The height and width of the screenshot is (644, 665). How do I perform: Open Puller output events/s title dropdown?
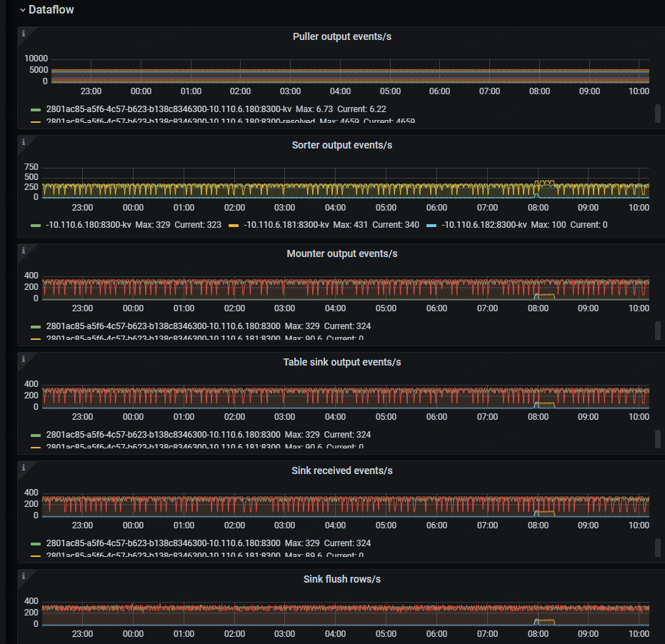(x=341, y=37)
